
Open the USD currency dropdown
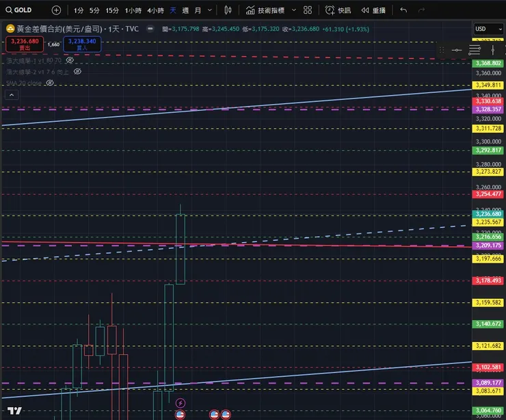(488, 29)
